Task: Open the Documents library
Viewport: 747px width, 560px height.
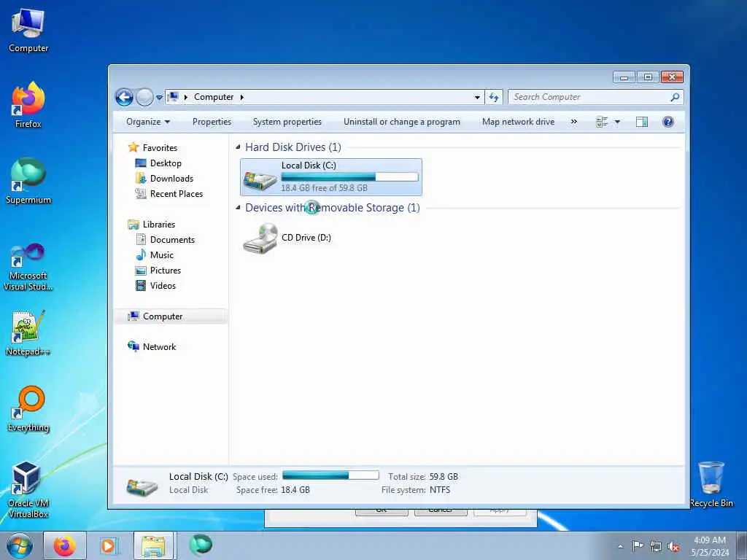Action: click(x=172, y=239)
